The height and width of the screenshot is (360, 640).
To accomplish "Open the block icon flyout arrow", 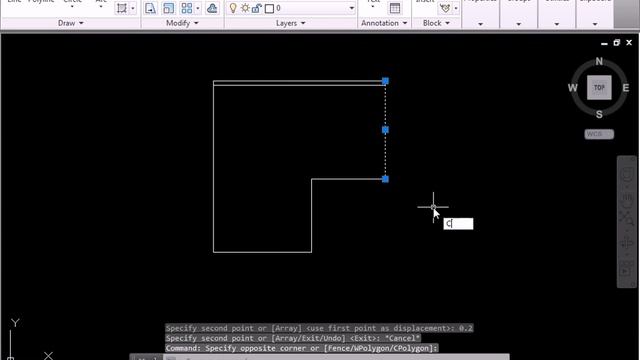I will (456, 8).
